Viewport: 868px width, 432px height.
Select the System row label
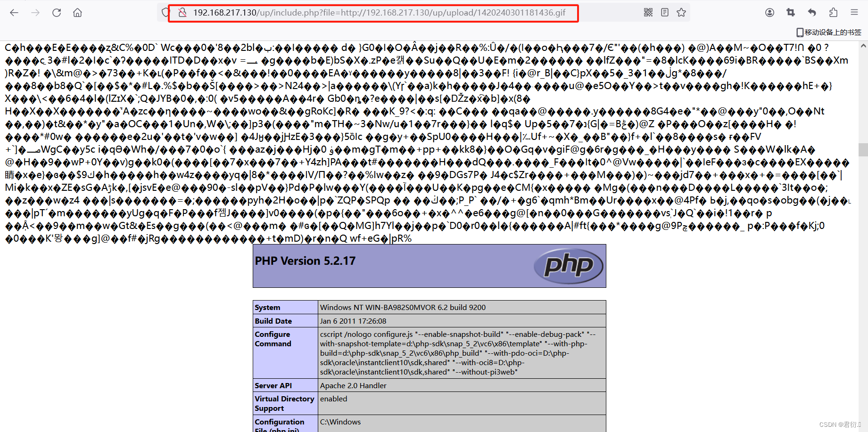coord(286,307)
